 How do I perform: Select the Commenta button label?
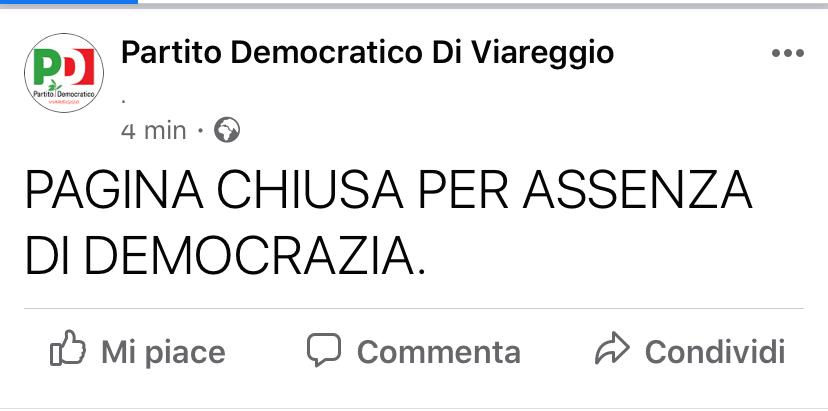(439, 352)
